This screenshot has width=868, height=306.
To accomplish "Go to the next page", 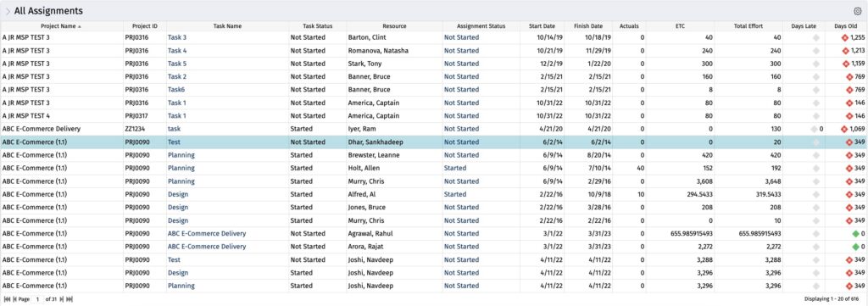I will pyautogui.click(x=61, y=299).
